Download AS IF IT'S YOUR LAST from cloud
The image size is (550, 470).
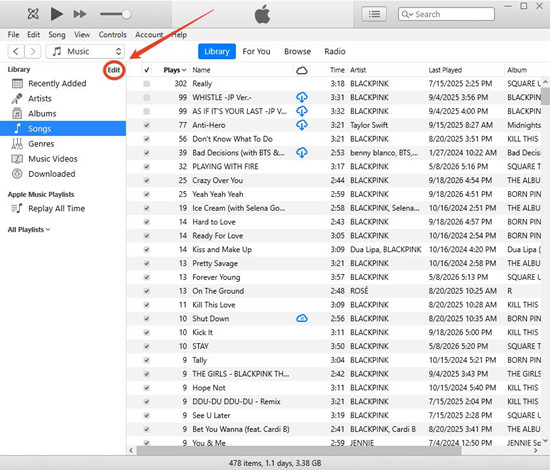pos(302,111)
